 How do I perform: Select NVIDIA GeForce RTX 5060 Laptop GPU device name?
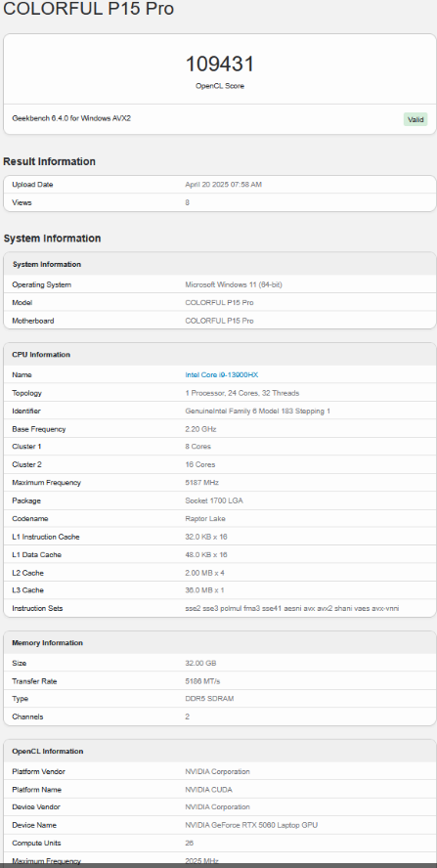[251, 825]
